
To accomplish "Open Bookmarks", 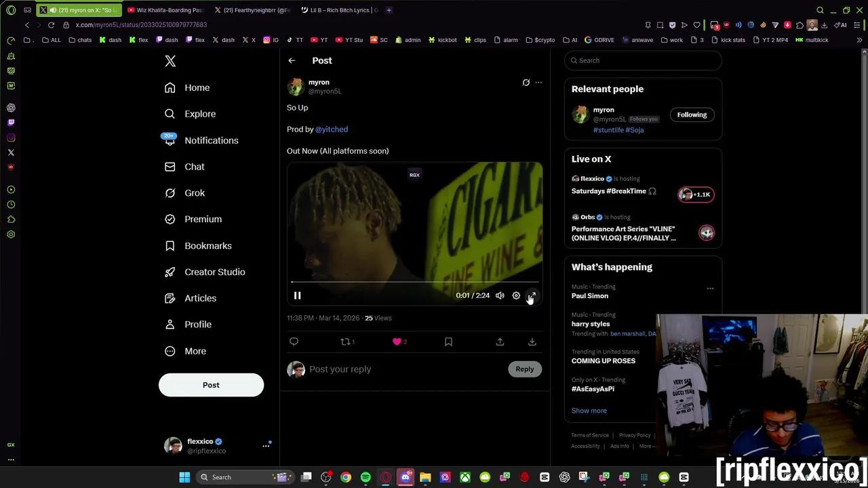I will pyautogui.click(x=199, y=245).
